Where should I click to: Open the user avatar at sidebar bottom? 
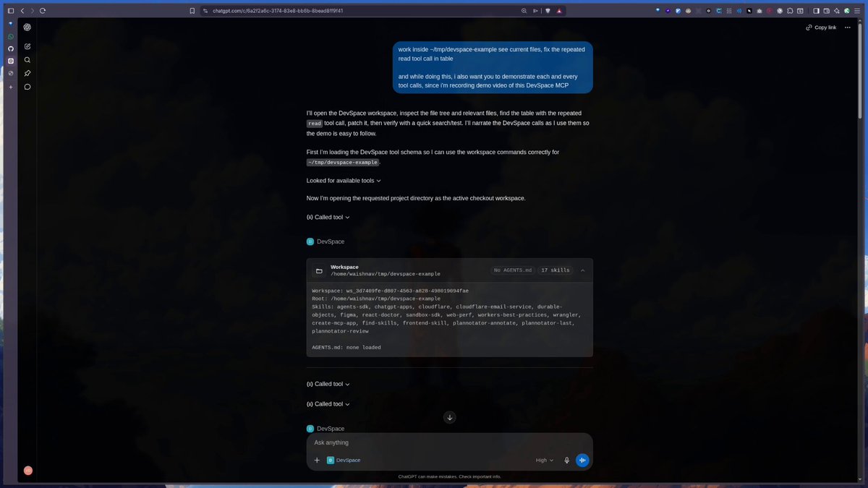tap(28, 470)
